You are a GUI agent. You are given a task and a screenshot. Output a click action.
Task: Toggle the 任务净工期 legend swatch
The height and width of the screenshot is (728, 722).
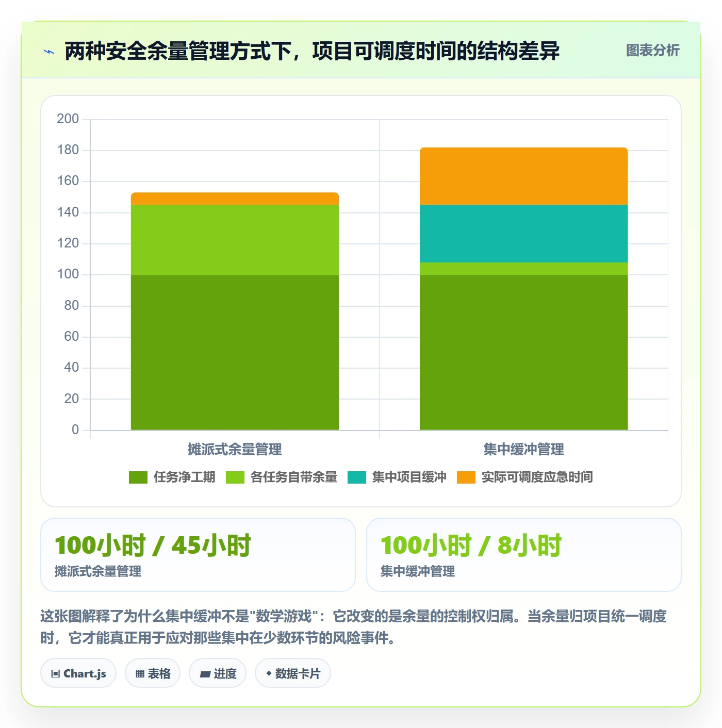(138, 477)
